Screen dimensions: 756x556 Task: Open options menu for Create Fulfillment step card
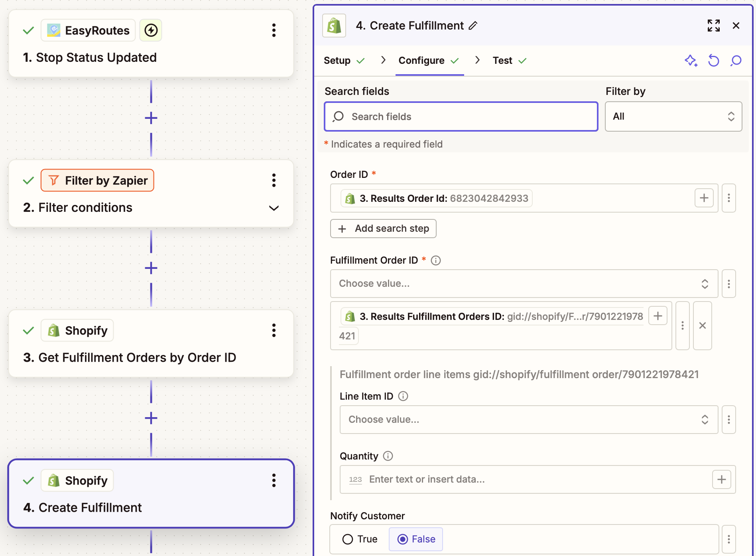(274, 480)
